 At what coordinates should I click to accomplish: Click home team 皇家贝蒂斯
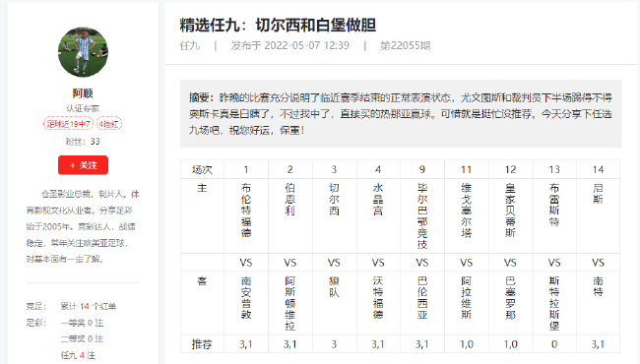[510, 211]
